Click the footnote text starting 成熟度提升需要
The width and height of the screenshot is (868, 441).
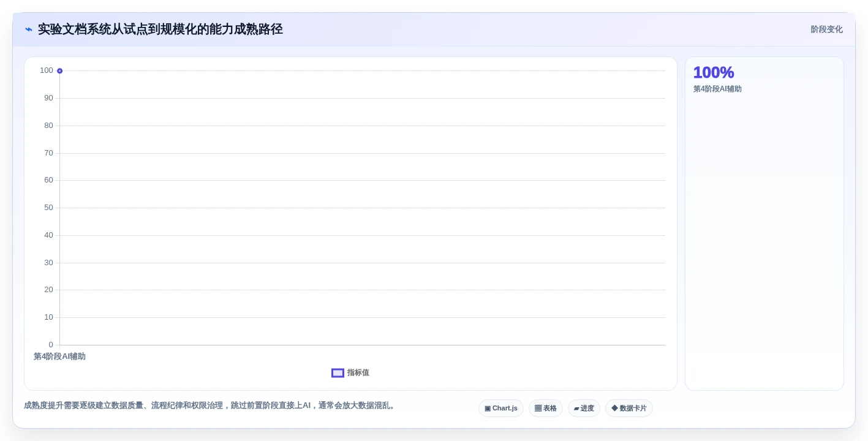(211, 405)
